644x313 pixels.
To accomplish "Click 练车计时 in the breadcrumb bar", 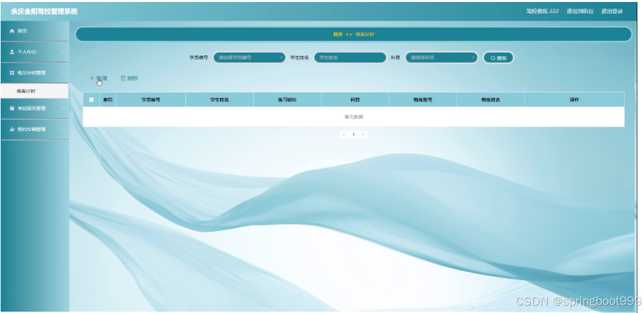I will (365, 34).
